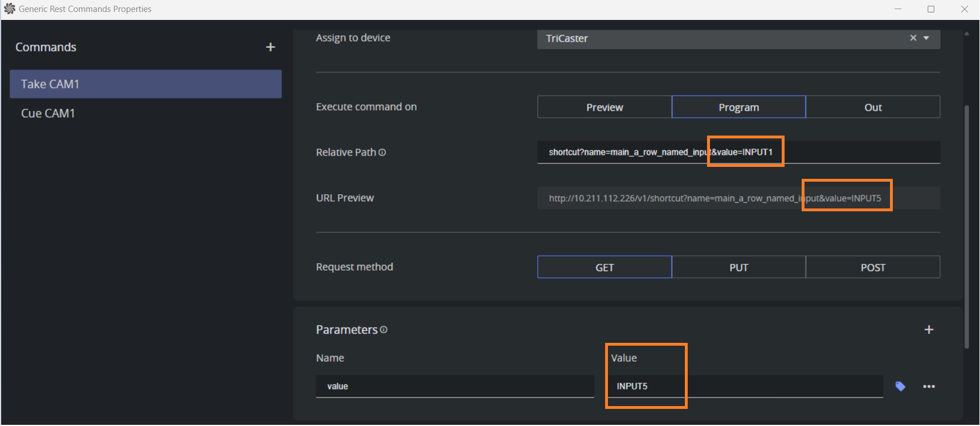Add a new parameter with plus icon

929,330
